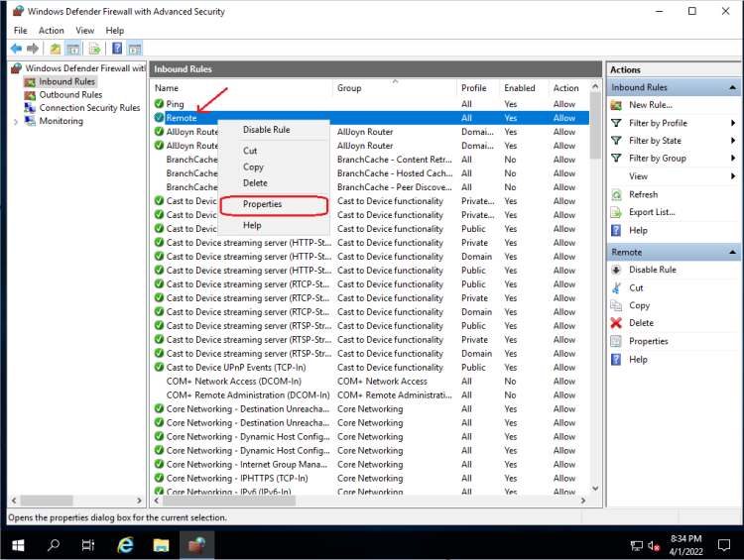Open the Action menu

[52, 31]
